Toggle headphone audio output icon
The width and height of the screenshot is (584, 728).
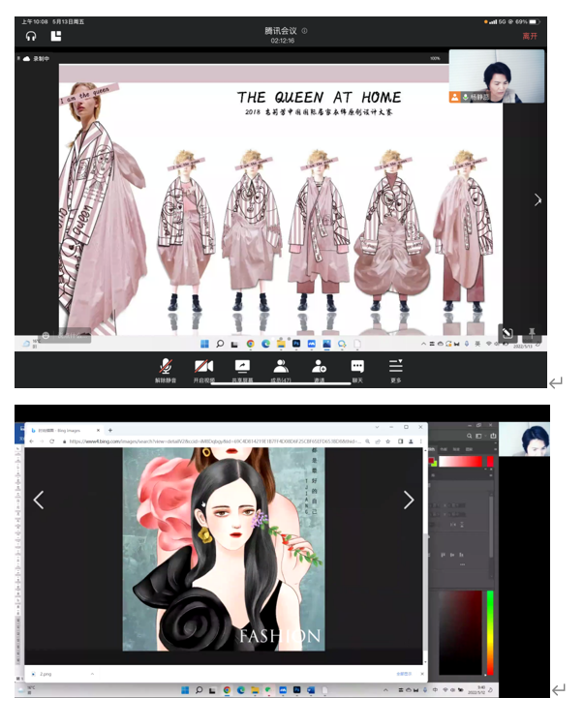[x=31, y=36]
